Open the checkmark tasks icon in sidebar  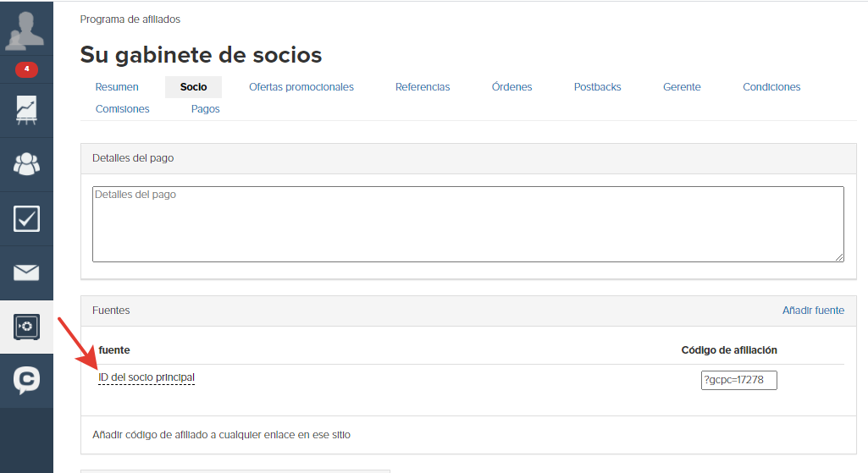[26, 218]
